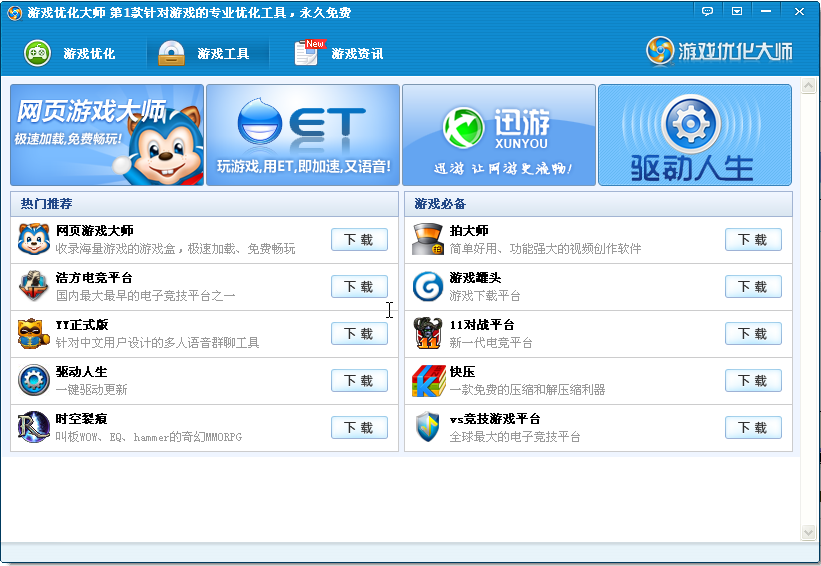Click the green gamepad icon
The width and height of the screenshot is (821, 566).
[x=37, y=53]
